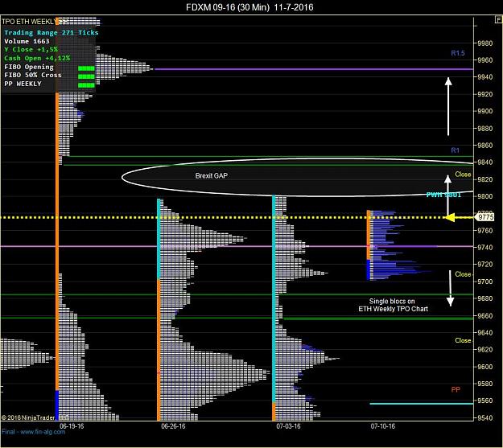Click the 9800 price axis label

(485, 196)
